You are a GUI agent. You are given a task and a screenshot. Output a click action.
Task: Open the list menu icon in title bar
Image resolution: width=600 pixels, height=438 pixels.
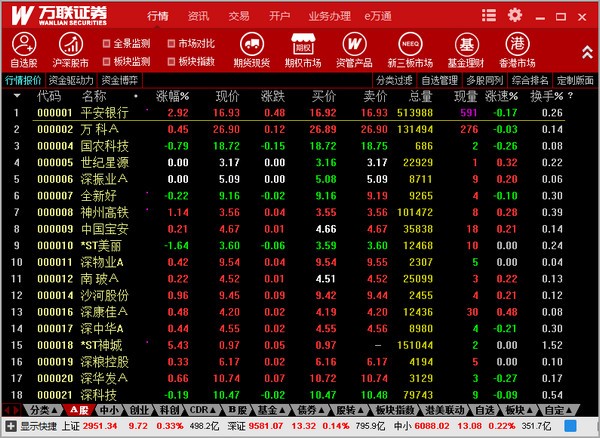489,16
